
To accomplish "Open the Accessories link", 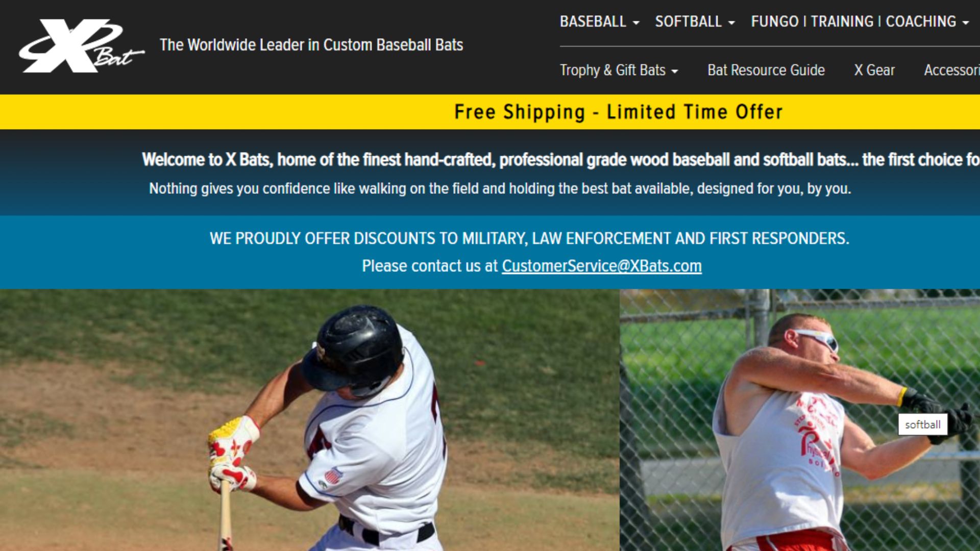I will tap(951, 70).
